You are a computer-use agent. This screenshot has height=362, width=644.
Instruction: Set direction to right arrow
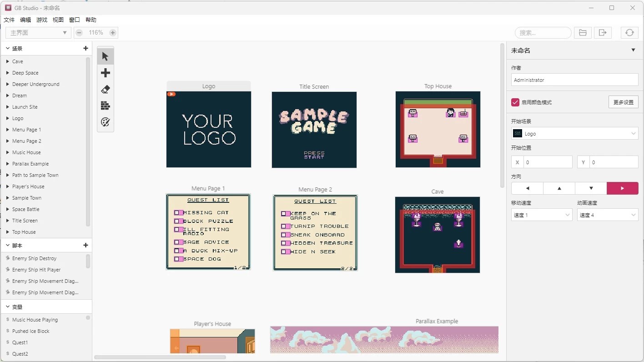(x=622, y=188)
